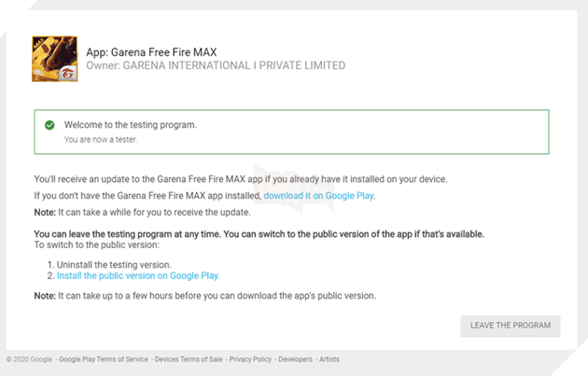Screen dimensions: 588x376
Task: Click the green checkmark success icon
Action: click(49, 125)
